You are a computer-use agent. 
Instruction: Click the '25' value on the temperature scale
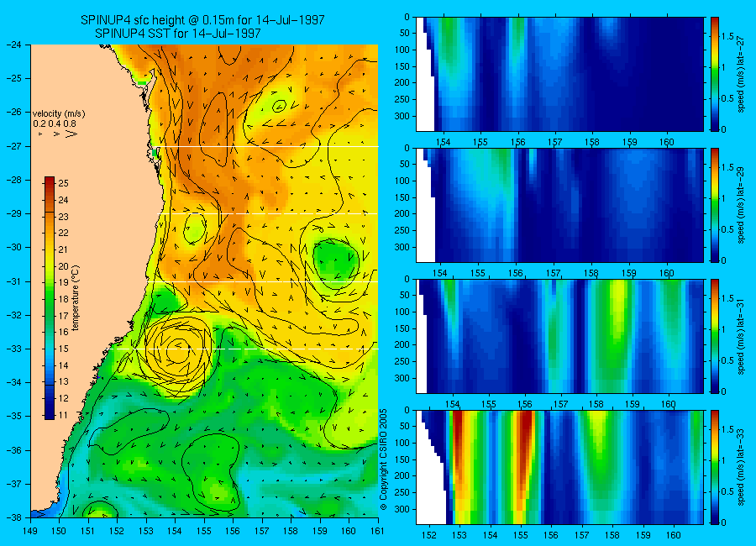[63, 183]
